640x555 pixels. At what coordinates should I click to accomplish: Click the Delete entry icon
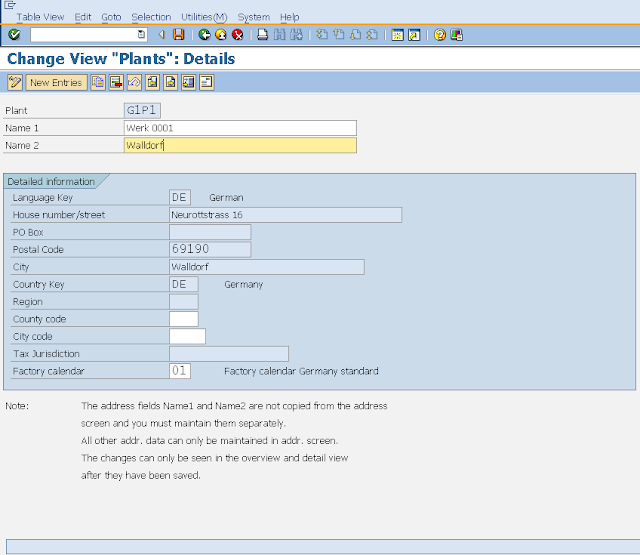click(116, 82)
